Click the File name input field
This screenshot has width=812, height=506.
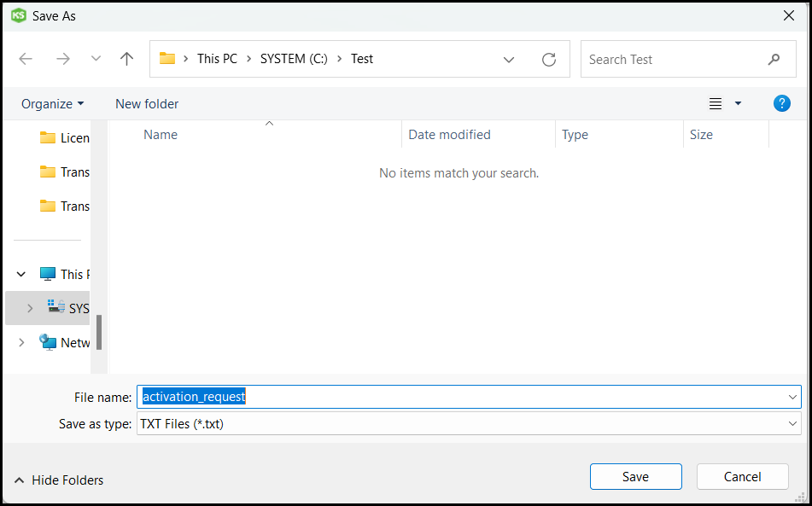click(x=461, y=397)
